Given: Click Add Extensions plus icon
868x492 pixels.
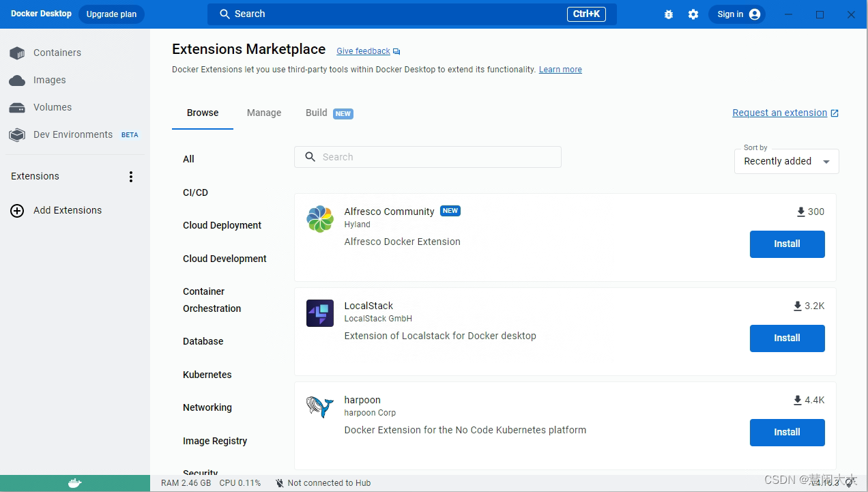Looking at the screenshot, I should (x=17, y=211).
